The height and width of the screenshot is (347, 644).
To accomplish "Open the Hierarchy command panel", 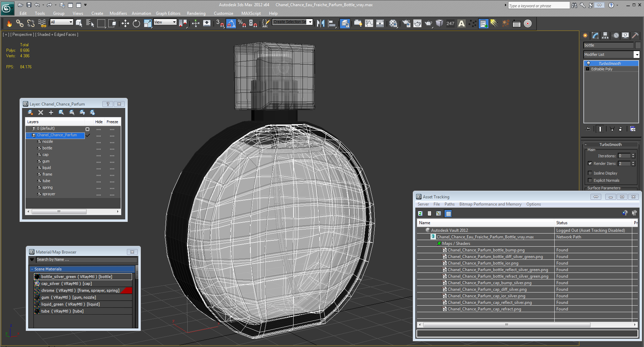I will (605, 36).
